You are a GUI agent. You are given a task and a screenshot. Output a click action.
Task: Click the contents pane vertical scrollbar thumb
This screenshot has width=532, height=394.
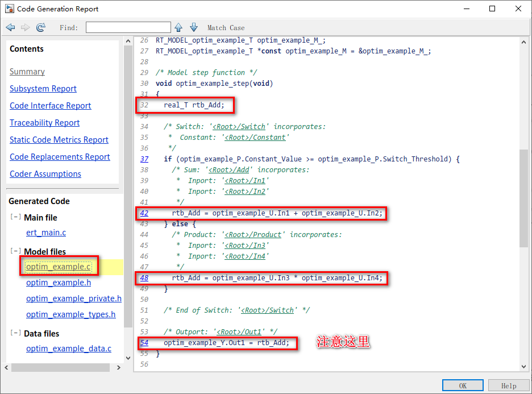(x=128, y=186)
